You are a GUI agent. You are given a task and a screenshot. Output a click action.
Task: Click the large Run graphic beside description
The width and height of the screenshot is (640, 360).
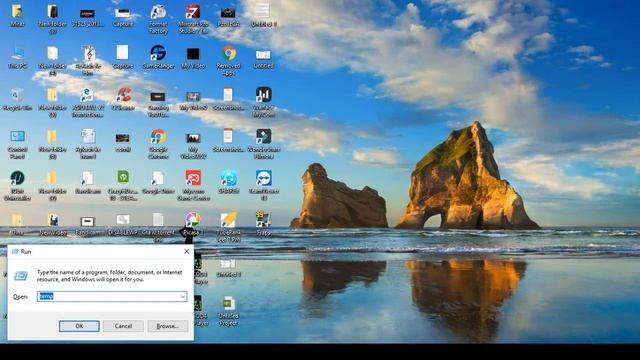[21, 276]
